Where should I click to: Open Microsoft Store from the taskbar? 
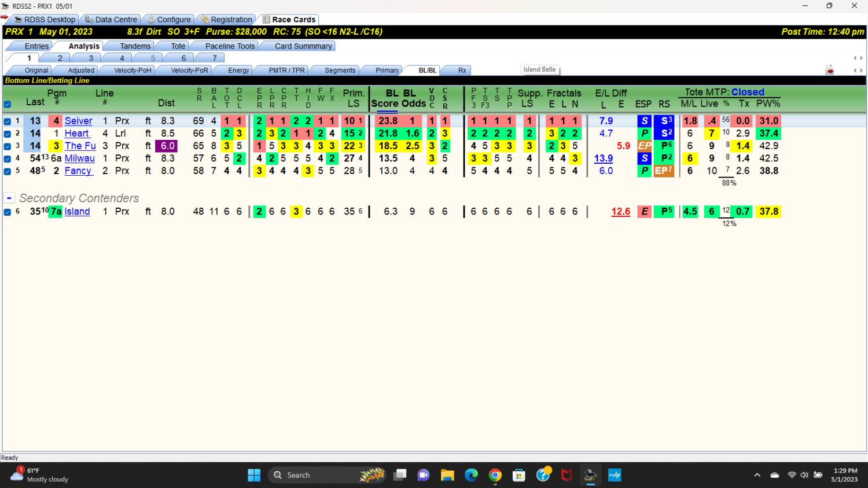tap(518, 475)
